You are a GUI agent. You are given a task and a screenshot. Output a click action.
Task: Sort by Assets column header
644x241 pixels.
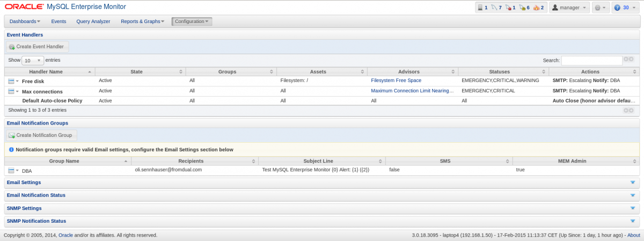(322, 71)
